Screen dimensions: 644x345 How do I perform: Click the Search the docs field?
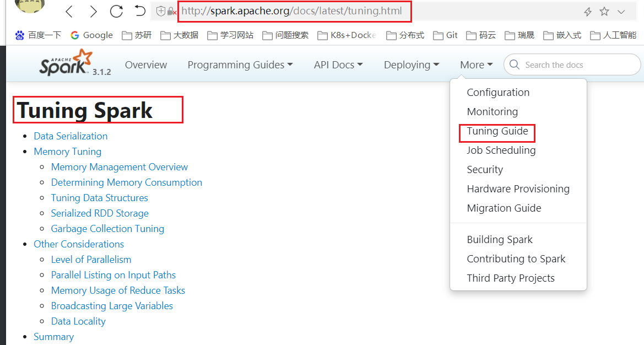click(572, 65)
